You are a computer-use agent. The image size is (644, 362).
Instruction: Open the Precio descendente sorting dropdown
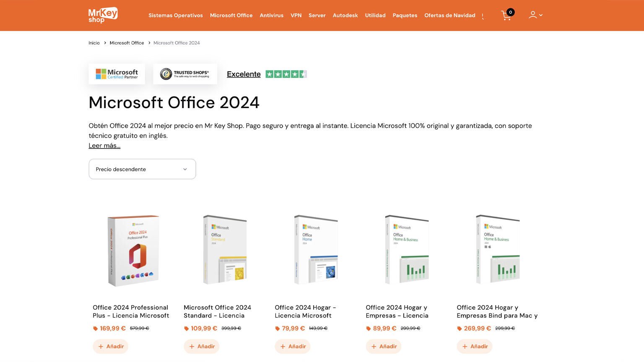tap(142, 169)
